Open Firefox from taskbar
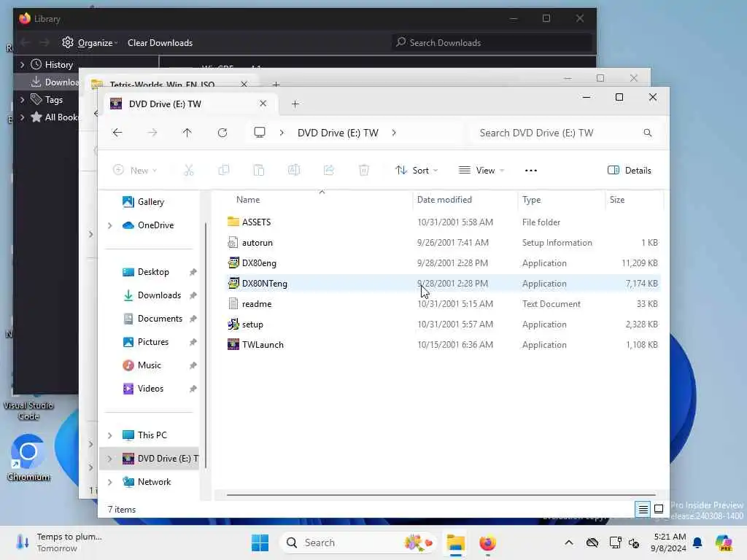This screenshot has height=560, width=747. point(487,542)
